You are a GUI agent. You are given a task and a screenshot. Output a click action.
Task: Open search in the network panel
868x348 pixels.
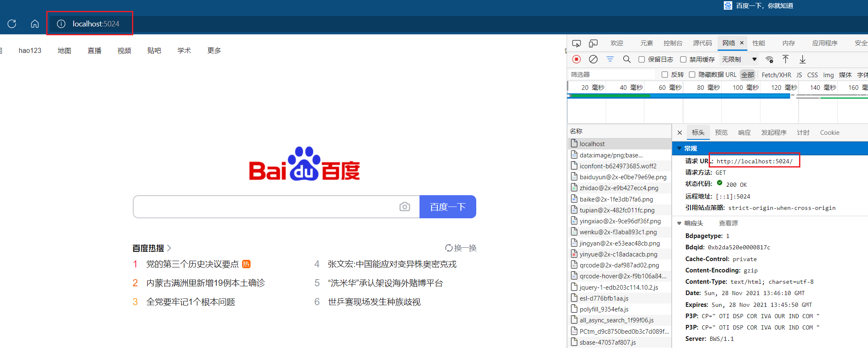pos(627,59)
